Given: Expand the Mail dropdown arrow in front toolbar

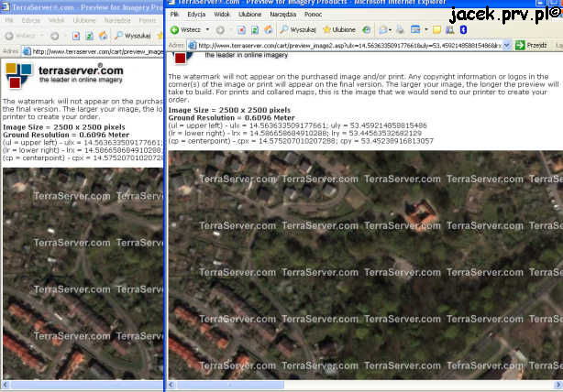Looking at the screenshot, I should (x=390, y=30).
